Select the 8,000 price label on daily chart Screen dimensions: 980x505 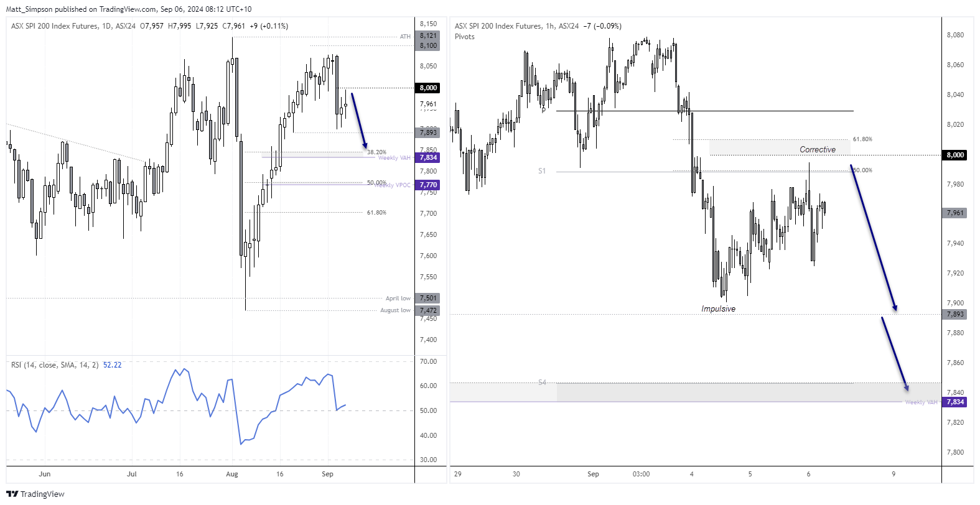tap(428, 88)
